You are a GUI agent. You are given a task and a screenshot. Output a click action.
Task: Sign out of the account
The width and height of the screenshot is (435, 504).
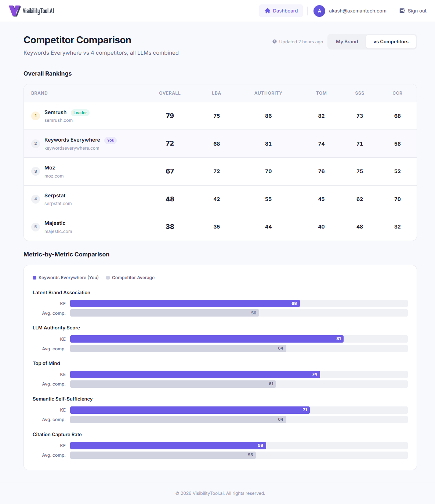417,11
